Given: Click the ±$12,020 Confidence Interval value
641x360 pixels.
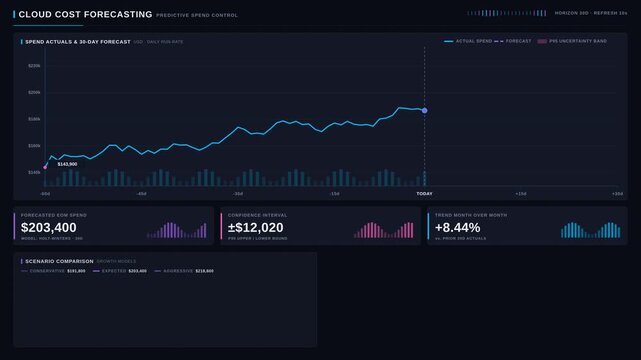Looking at the screenshot, I should [256, 228].
